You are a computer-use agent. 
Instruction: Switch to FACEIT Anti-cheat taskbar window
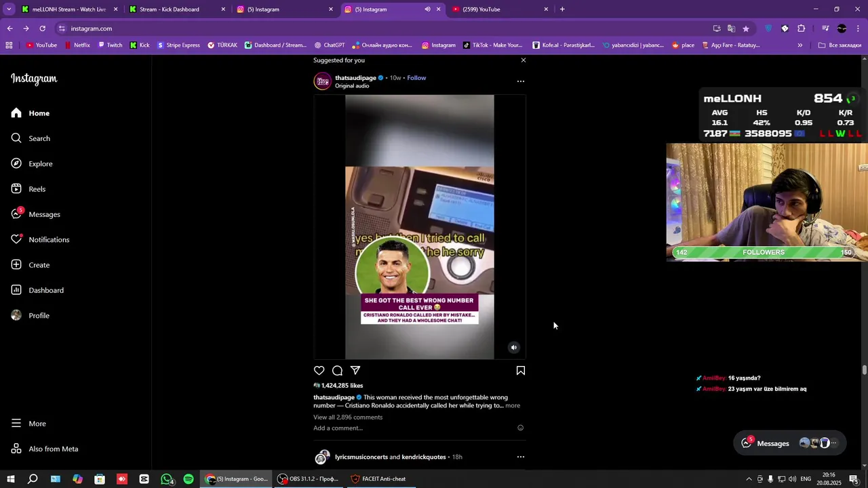(378, 479)
